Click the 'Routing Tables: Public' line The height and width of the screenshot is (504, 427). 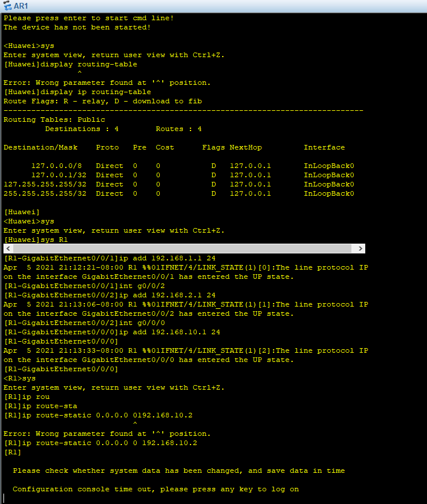point(54,120)
